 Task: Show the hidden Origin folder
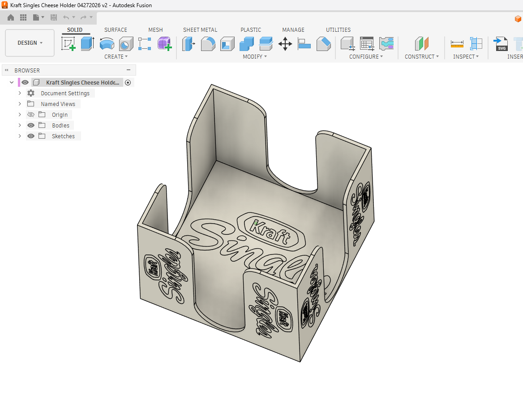pyautogui.click(x=31, y=115)
